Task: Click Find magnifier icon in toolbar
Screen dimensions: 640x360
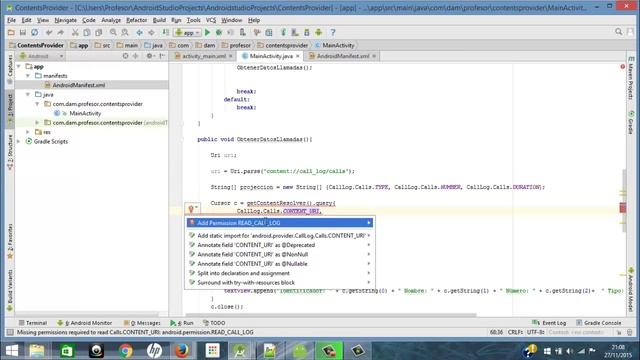Action: [113, 32]
